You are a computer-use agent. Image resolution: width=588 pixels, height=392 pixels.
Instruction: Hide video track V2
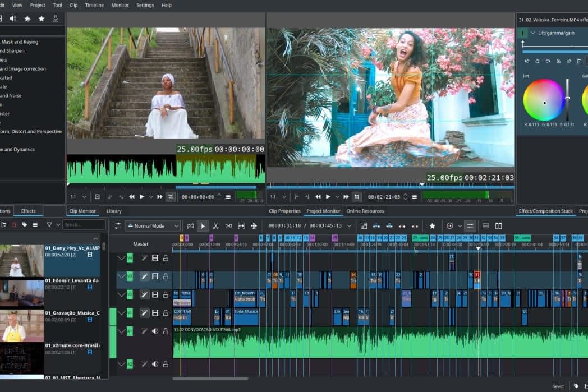(155, 294)
